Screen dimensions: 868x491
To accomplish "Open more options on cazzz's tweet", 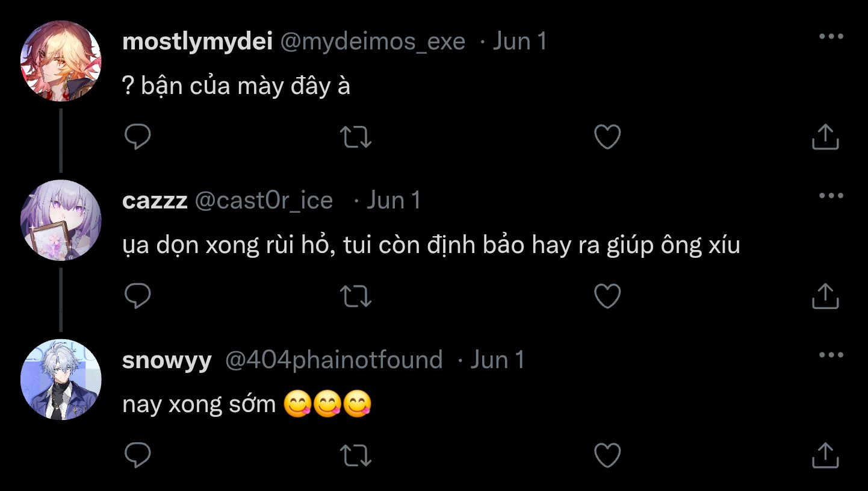I will pos(831,196).
